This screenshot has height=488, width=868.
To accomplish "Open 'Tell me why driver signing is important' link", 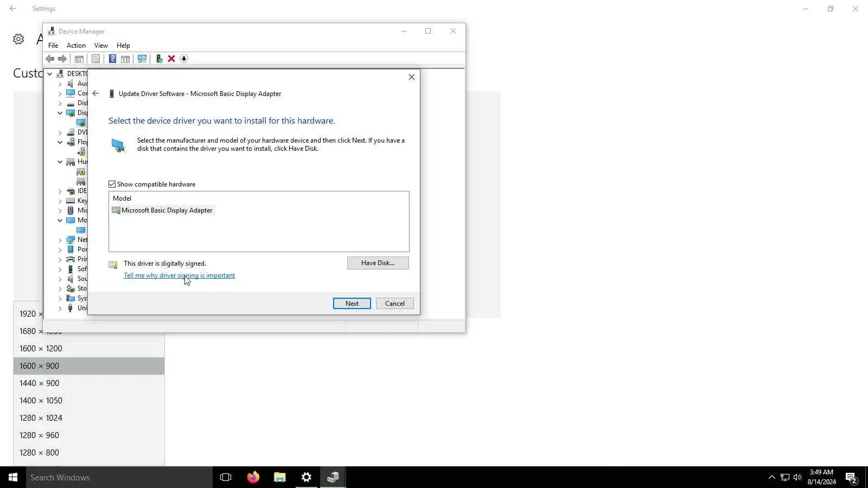I will tap(179, 275).
